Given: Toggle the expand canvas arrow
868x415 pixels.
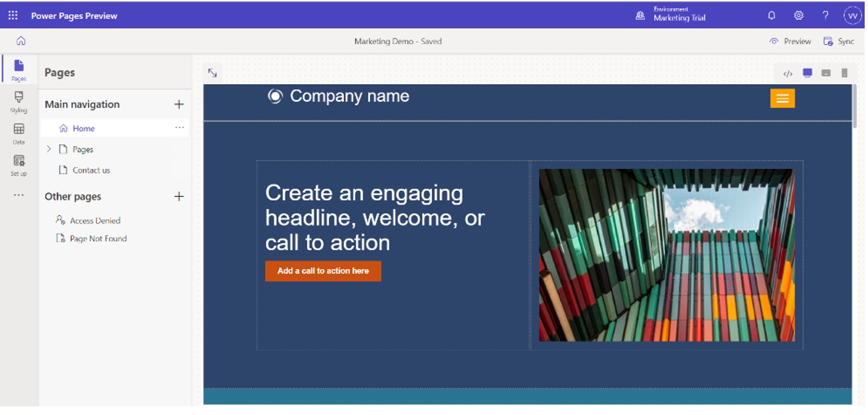Looking at the screenshot, I should 212,72.
